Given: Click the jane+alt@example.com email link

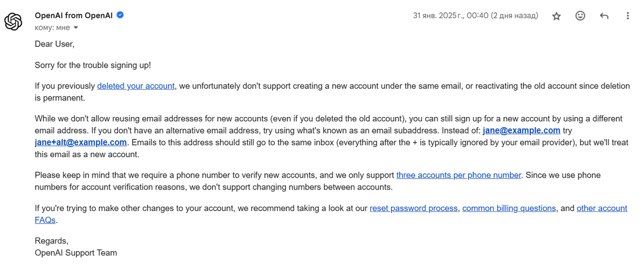Looking at the screenshot, I should [x=80, y=142].
